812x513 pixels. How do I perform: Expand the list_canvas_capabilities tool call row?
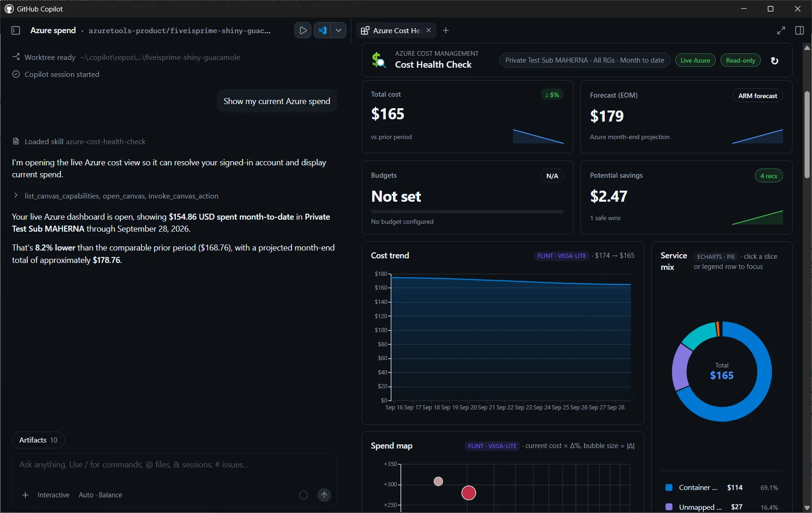116,196
